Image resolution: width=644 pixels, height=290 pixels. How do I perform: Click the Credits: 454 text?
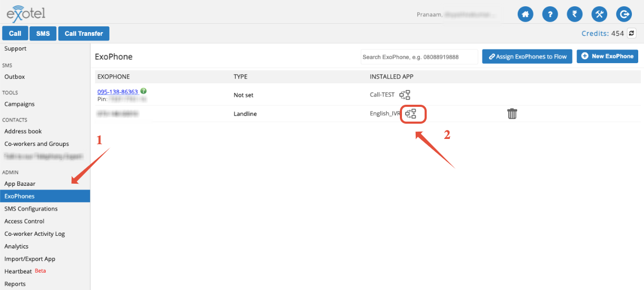point(602,34)
